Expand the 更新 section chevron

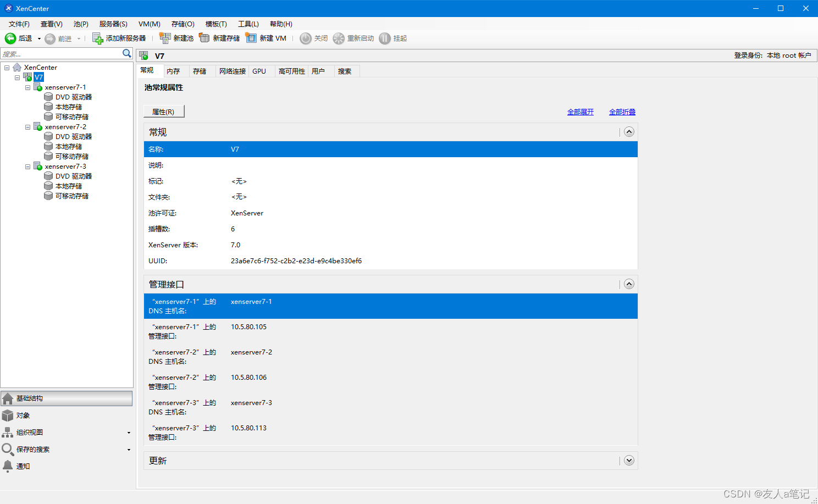[x=629, y=461]
